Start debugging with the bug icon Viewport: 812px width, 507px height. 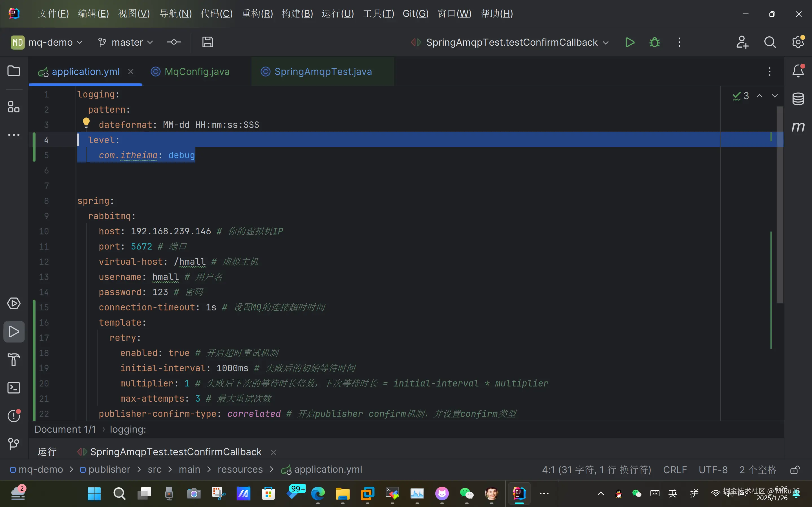[x=654, y=42]
